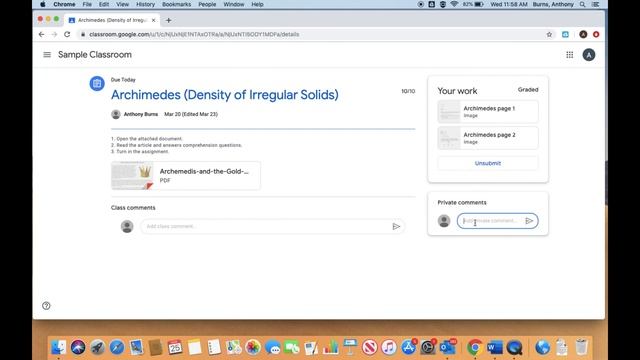Send the private comment
640x360 pixels.
tap(529, 221)
